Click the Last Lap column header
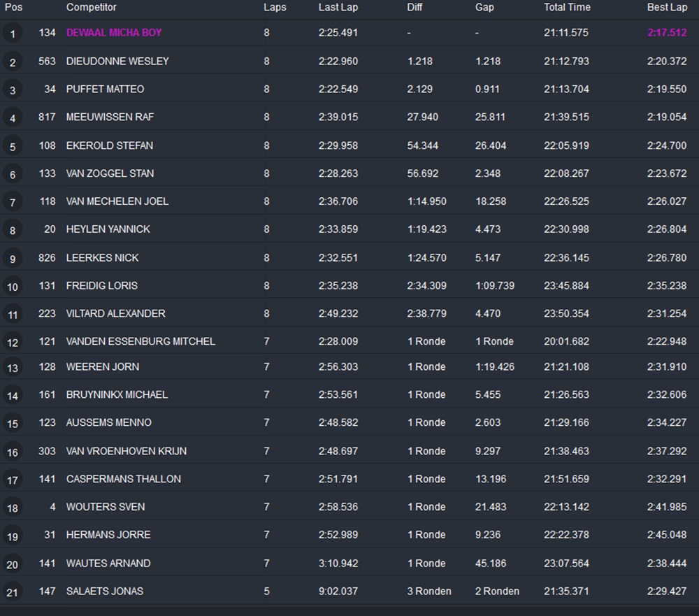Screen dimensions: 699x616 pyautogui.click(x=338, y=7)
